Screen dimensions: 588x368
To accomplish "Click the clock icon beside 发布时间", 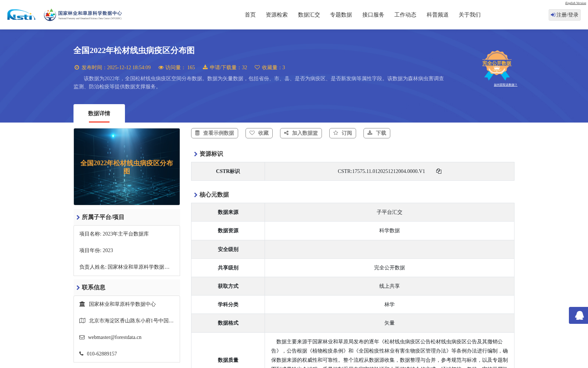I will tap(77, 67).
